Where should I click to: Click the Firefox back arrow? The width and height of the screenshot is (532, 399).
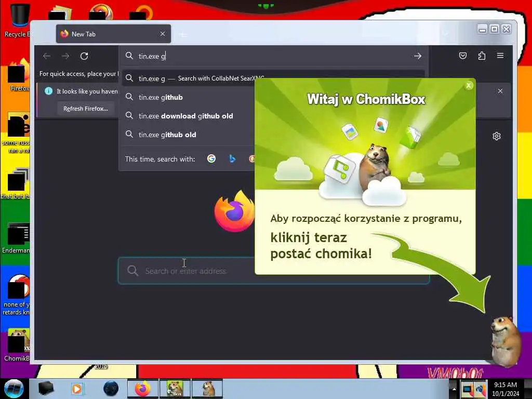(47, 56)
